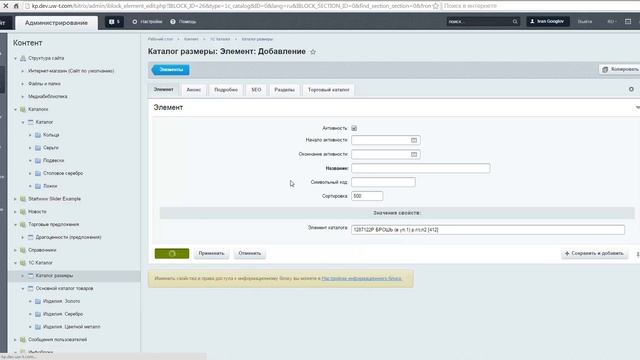Open notifications counter showing 5
The image size is (640, 360).
coord(114,22)
